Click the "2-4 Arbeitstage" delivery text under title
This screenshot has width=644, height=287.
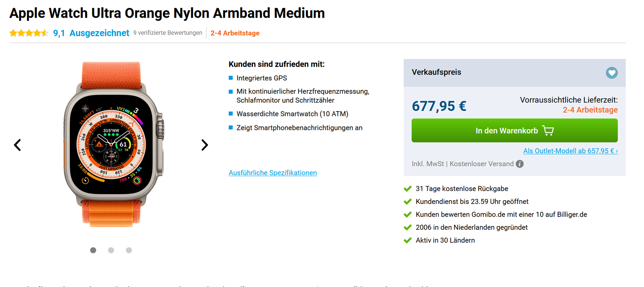(x=235, y=33)
